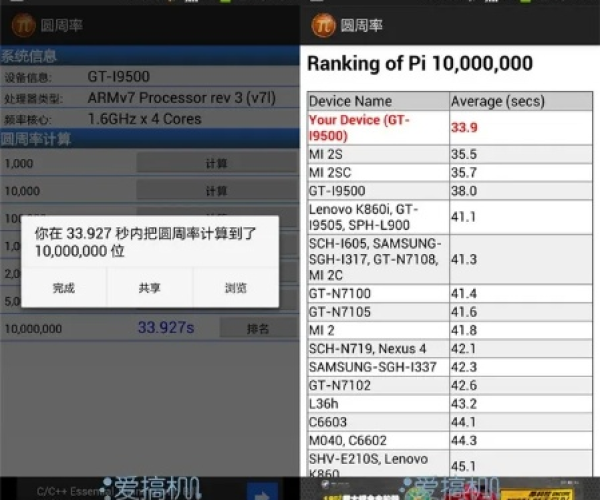Click the 43.2 average value
This screenshot has height=500, width=600.
point(464,404)
